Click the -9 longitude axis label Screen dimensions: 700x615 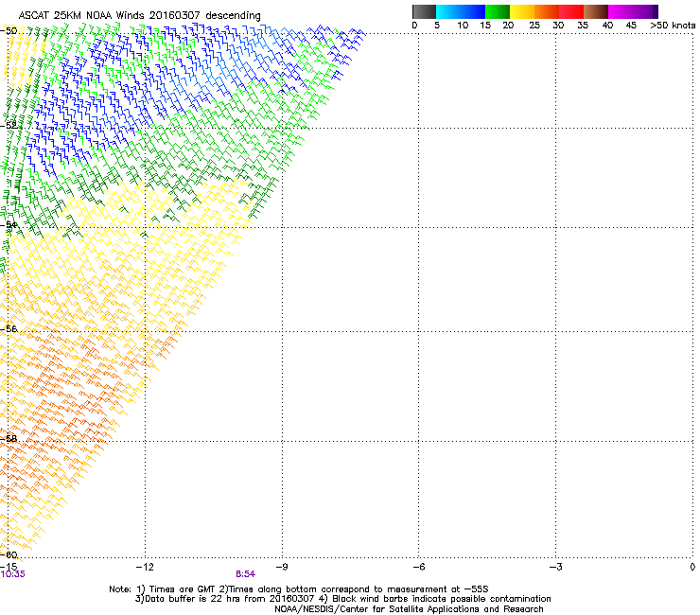(282, 567)
